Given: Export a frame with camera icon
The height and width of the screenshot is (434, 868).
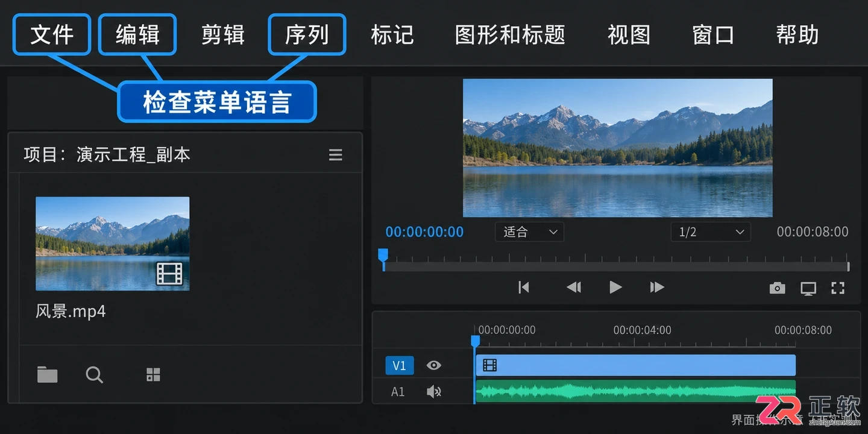Looking at the screenshot, I should 778,288.
